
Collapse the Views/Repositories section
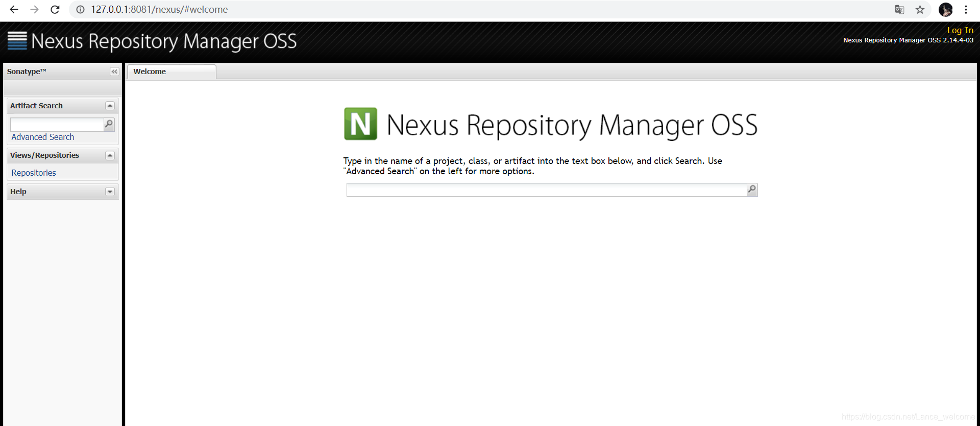tap(110, 155)
